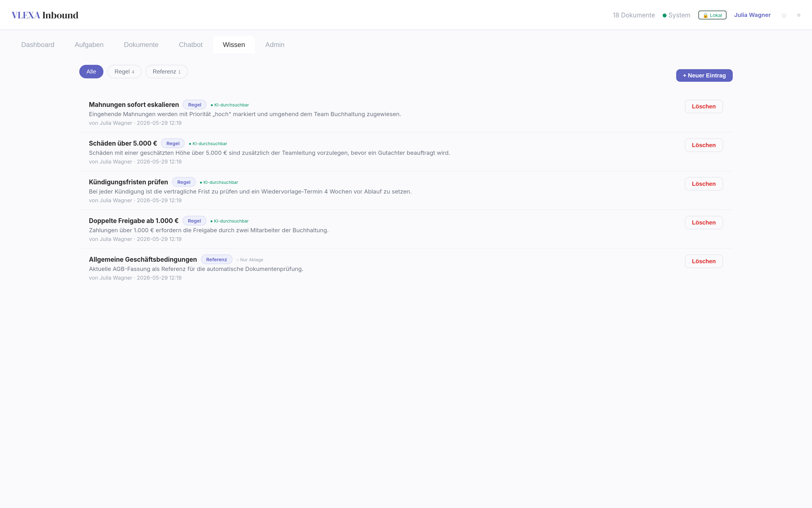Click KI-durchsuchbar status on Mahnungen entry

pyautogui.click(x=230, y=105)
